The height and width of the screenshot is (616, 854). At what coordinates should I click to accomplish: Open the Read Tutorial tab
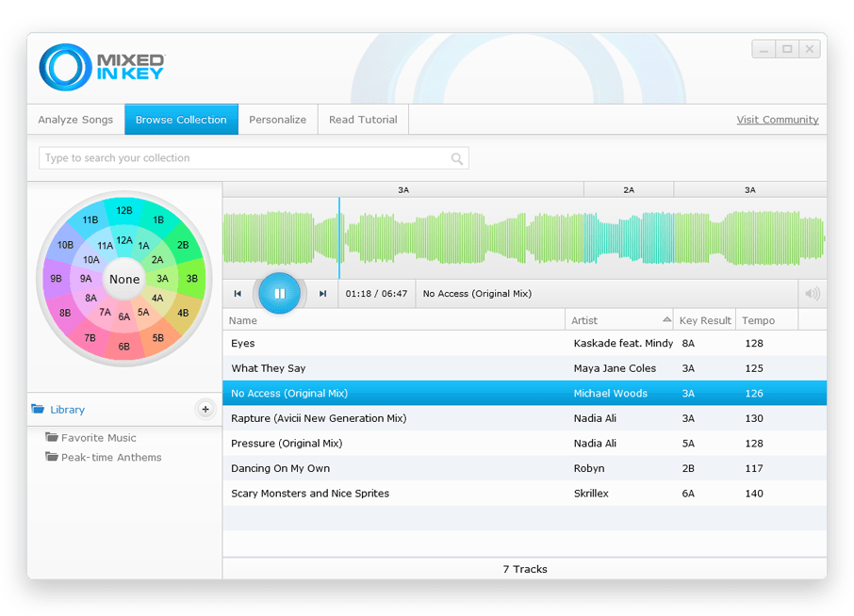coord(363,120)
